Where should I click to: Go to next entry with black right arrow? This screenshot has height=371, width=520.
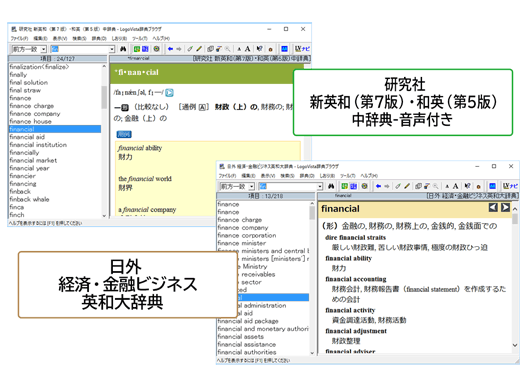505,208
